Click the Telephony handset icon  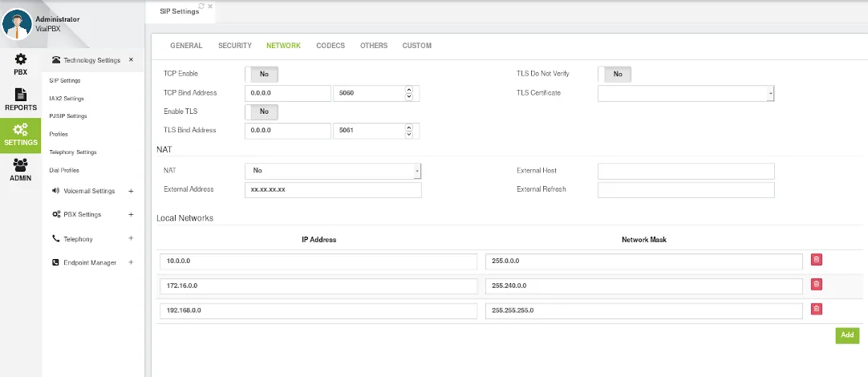coord(55,238)
